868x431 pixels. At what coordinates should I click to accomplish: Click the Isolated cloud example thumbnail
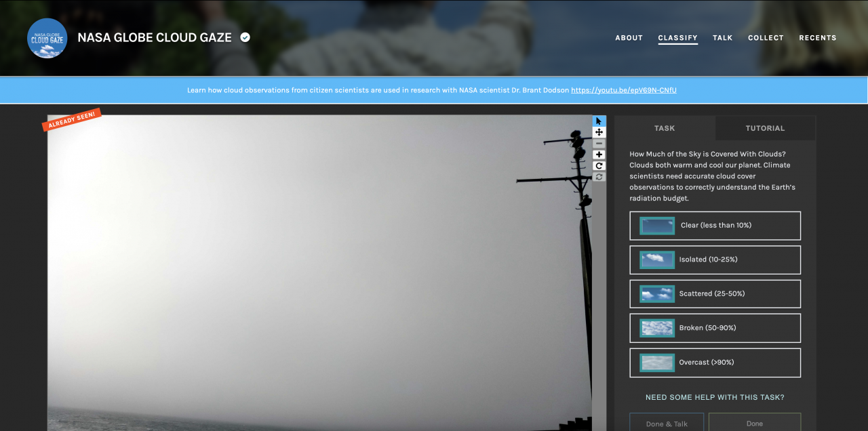click(657, 260)
